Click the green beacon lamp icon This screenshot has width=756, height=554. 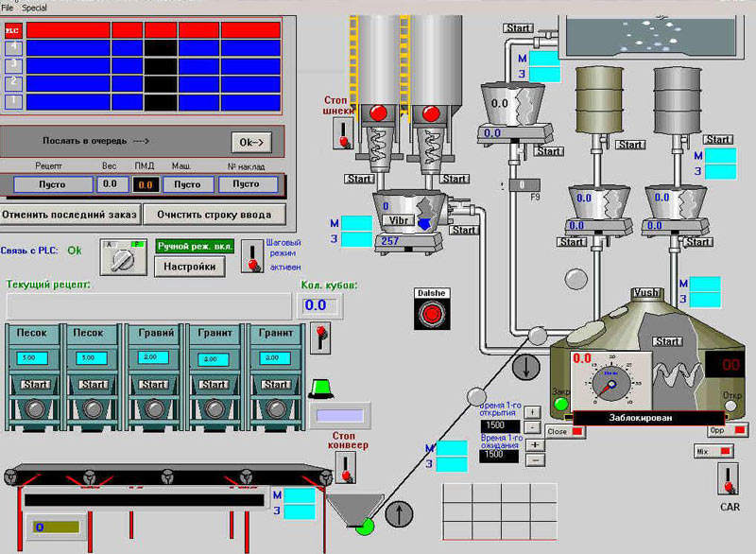[318, 388]
